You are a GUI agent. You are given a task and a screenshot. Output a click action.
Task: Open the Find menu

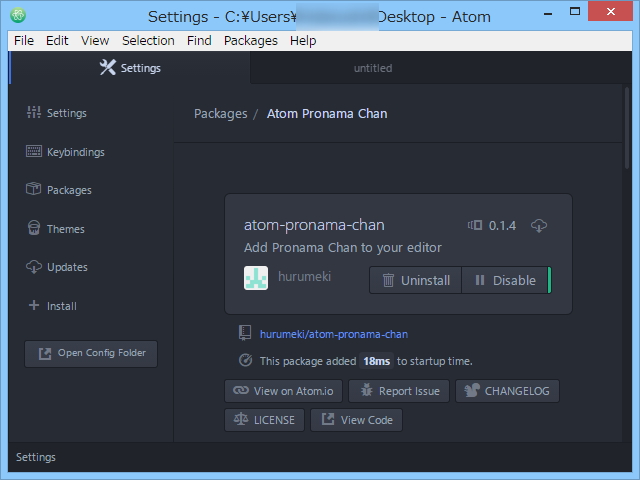199,41
